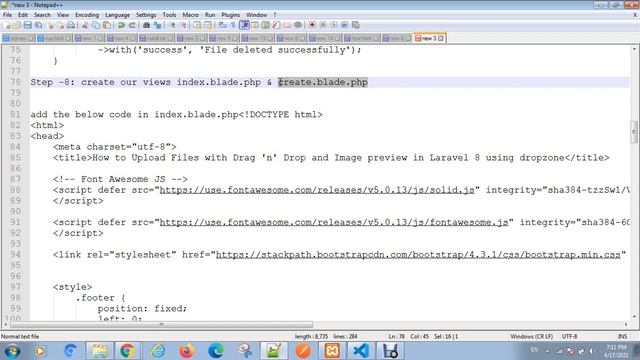Click the vertical scrollbar thumb
Viewport: 640px width, 360px height.
[634, 131]
